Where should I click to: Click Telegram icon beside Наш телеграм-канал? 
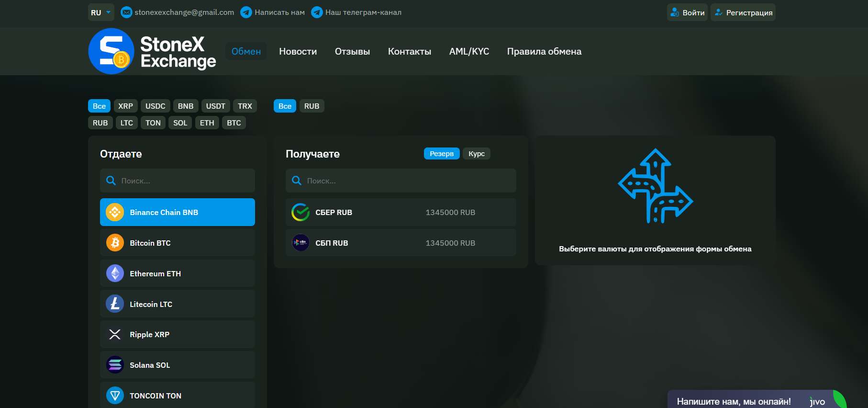pos(317,12)
